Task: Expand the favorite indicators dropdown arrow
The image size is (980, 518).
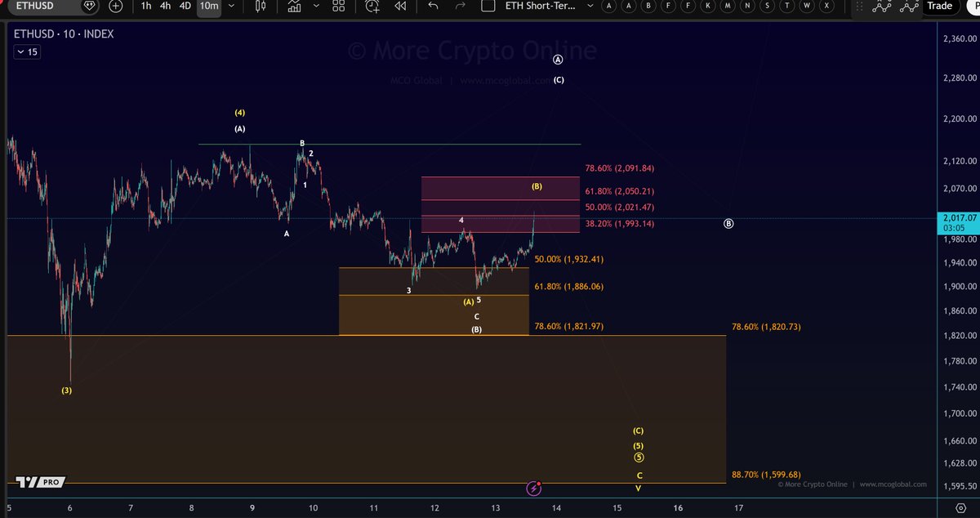Action: 317,6
